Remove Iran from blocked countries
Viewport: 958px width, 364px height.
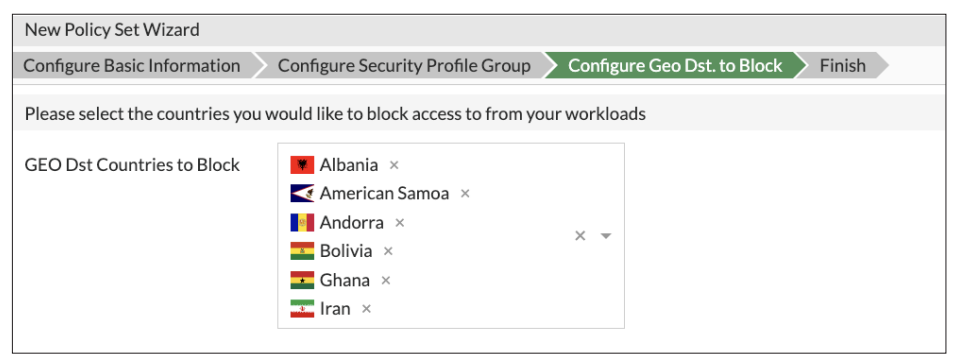366,309
